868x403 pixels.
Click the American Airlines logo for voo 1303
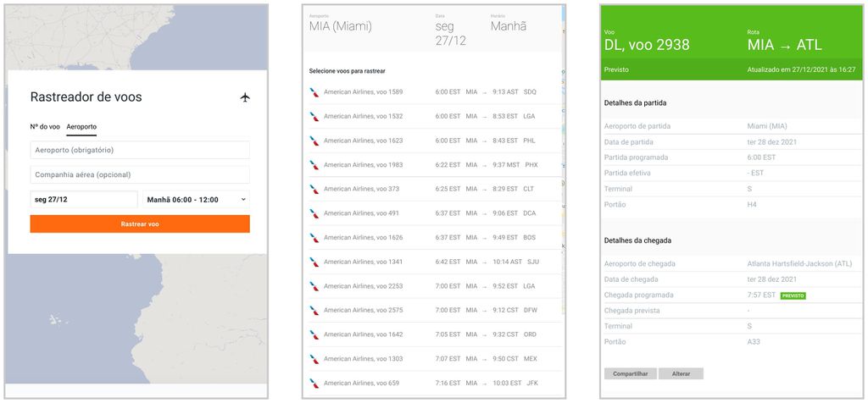314,359
